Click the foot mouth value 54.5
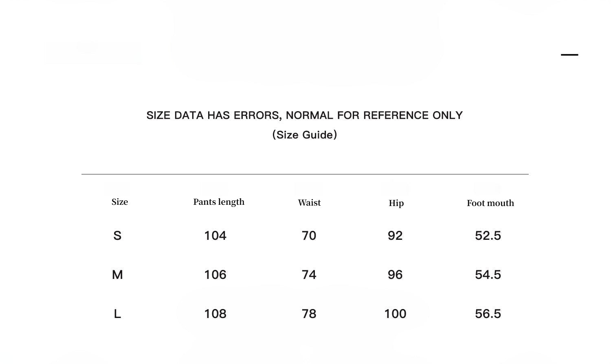Screen dimensions: 611x364 coord(488,275)
